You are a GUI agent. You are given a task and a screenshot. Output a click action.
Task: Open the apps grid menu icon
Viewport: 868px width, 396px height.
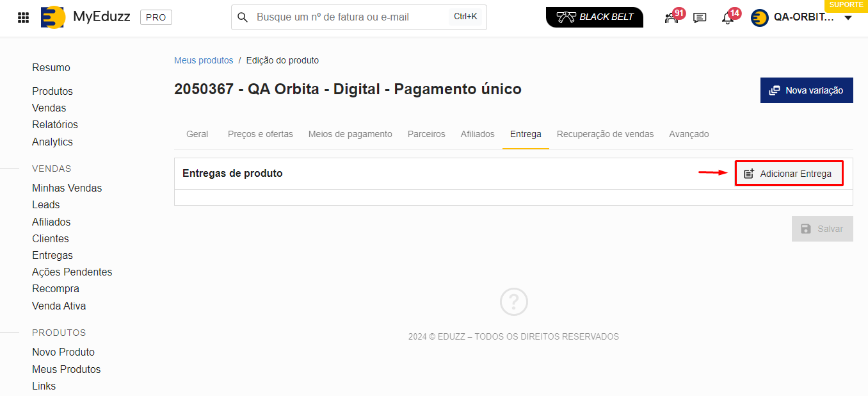[x=23, y=17]
